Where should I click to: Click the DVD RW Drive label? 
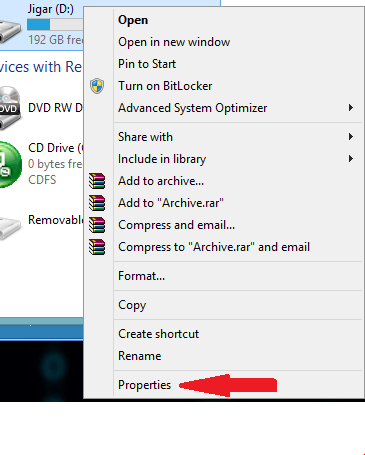[x=55, y=108]
